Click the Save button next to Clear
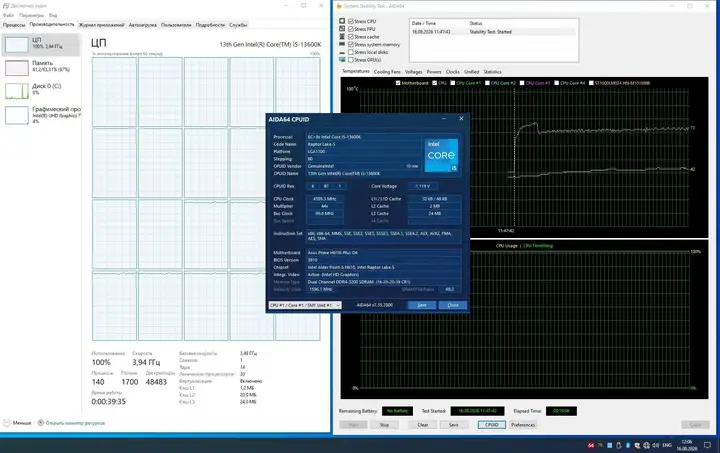 [454, 425]
